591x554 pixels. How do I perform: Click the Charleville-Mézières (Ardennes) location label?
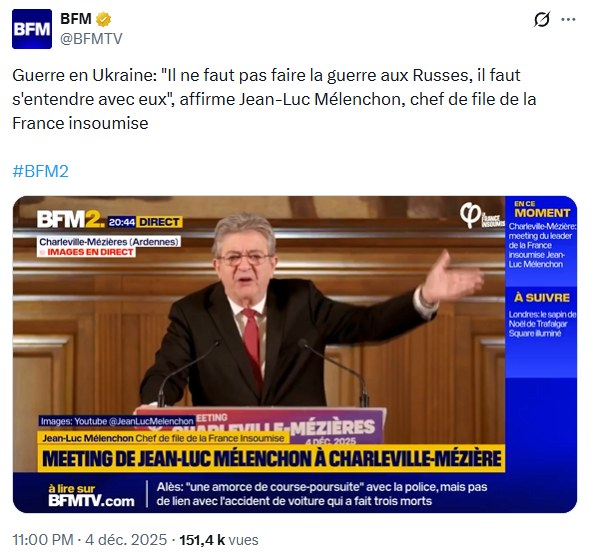click(109, 242)
